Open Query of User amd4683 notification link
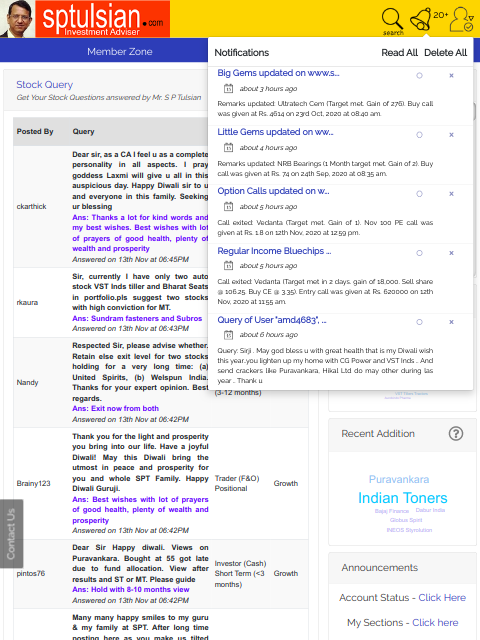The height and width of the screenshot is (640, 480). (x=271, y=320)
